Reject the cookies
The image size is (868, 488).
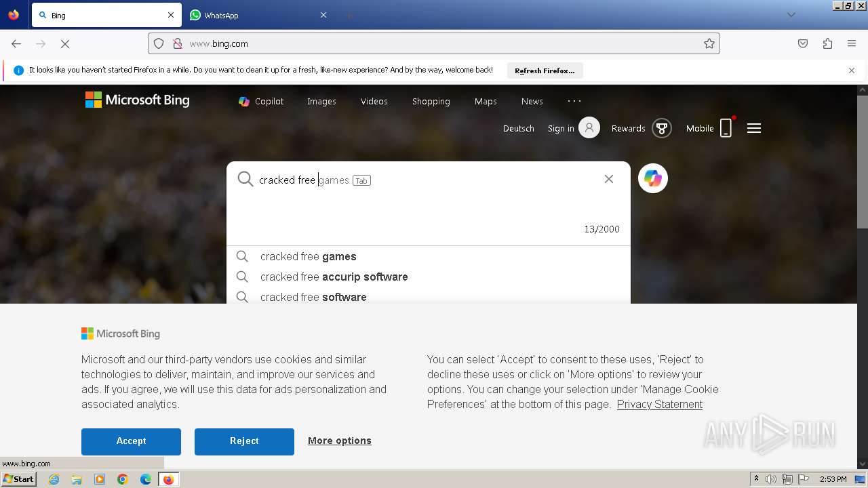pyautogui.click(x=244, y=441)
